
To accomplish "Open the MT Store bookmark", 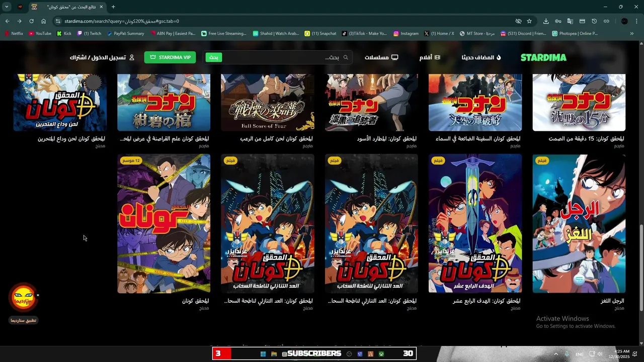I will point(477,34).
